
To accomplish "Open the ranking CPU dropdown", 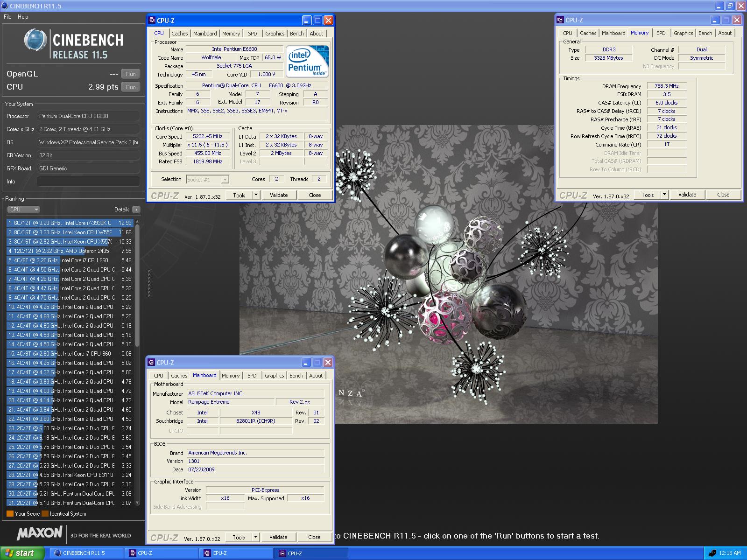I will (23, 210).
